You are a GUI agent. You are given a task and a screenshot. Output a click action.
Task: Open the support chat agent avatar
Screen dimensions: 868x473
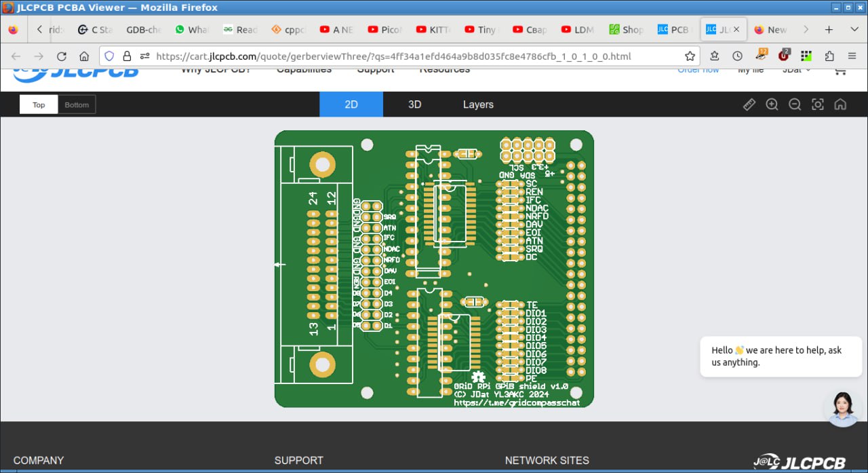click(843, 408)
